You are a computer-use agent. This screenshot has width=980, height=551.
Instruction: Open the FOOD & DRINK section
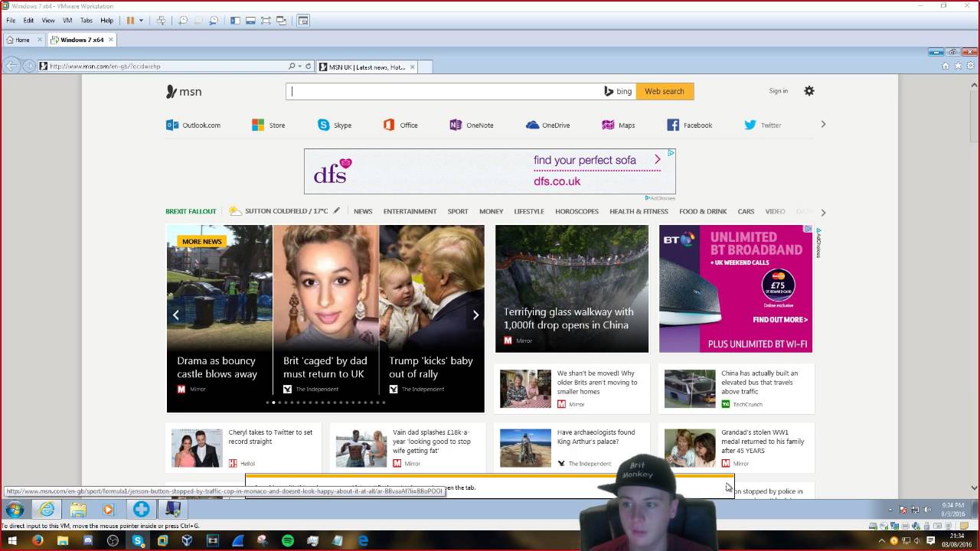click(x=703, y=211)
